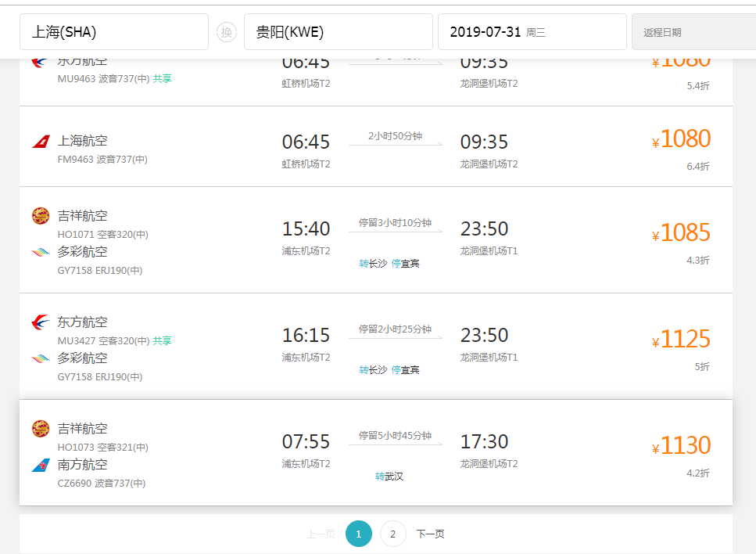756x554 pixels.
Task: Click the 停留5小时45分钟 layover text
Action: [x=396, y=435]
